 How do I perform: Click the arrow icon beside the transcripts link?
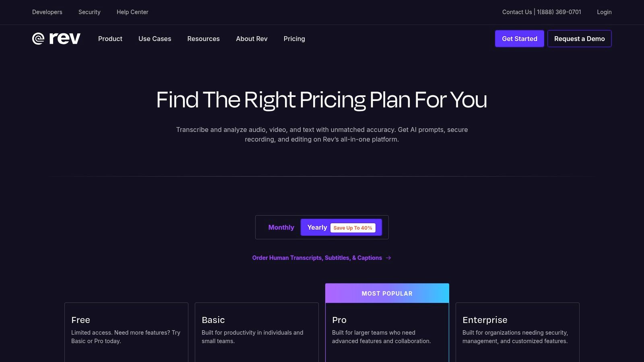(389, 258)
